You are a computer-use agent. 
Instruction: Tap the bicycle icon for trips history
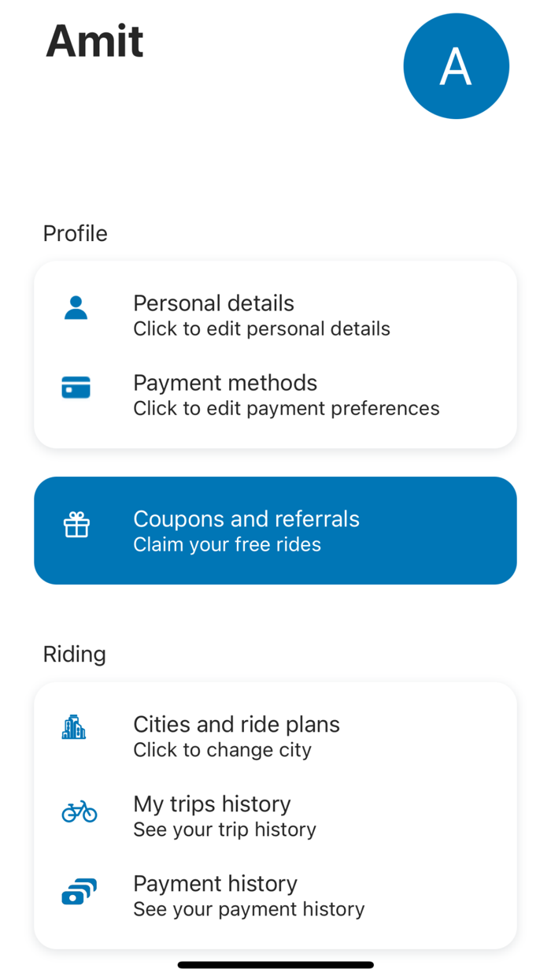coord(80,811)
